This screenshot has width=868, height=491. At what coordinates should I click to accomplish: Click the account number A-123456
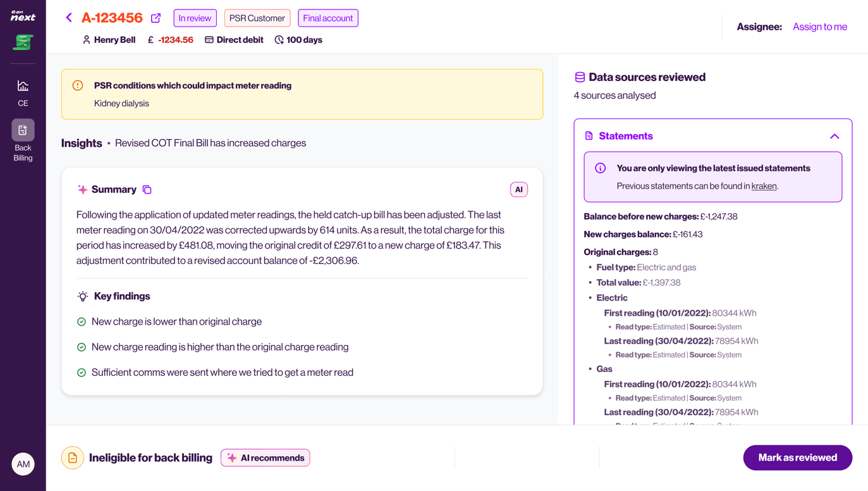(x=112, y=18)
